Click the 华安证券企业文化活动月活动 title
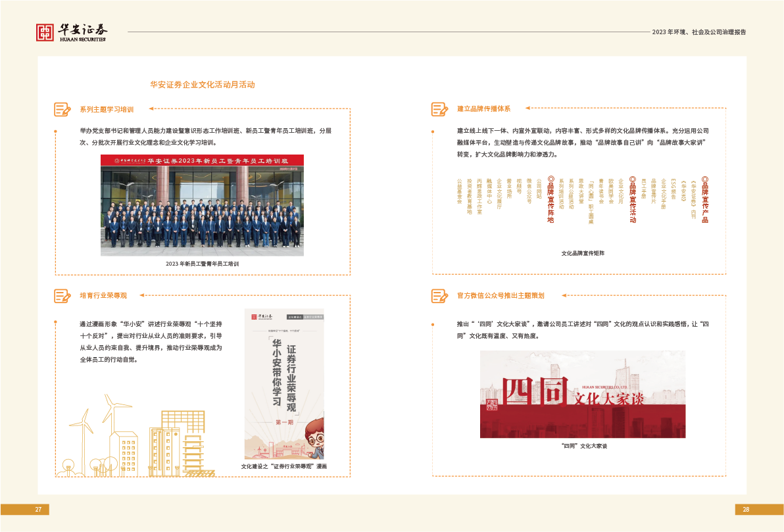The height and width of the screenshot is (532, 784). coord(203,85)
